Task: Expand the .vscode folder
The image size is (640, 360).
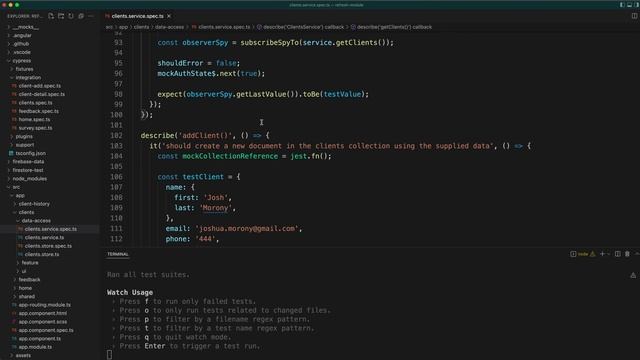Action: [21, 52]
